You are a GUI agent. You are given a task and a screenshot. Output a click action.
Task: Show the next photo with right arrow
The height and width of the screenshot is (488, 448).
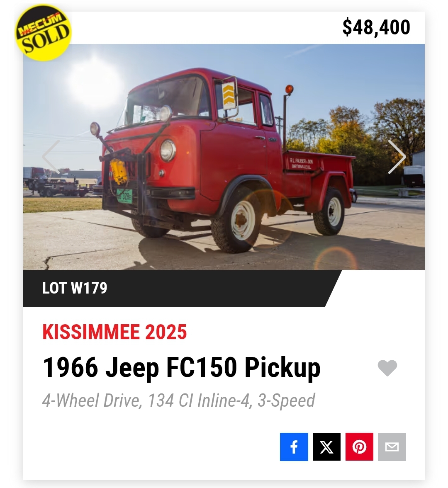397,157
